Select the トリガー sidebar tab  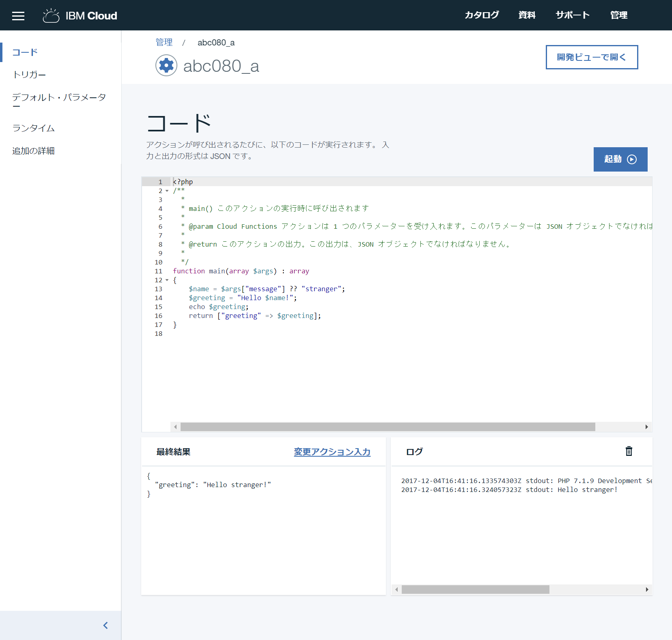[29, 75]
